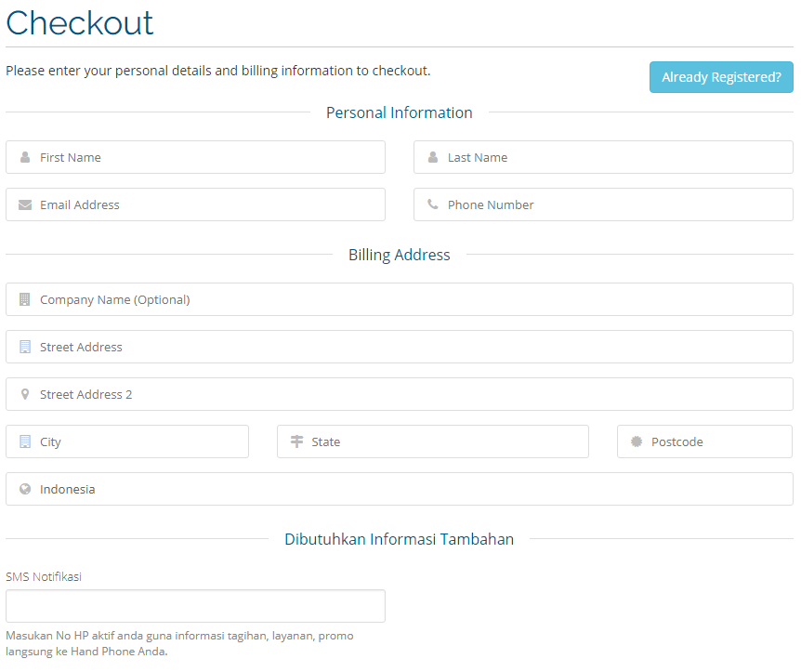Click the person icon beside Last Name
The width and height of the screenshot is (801, 672).
click(433, 158)
